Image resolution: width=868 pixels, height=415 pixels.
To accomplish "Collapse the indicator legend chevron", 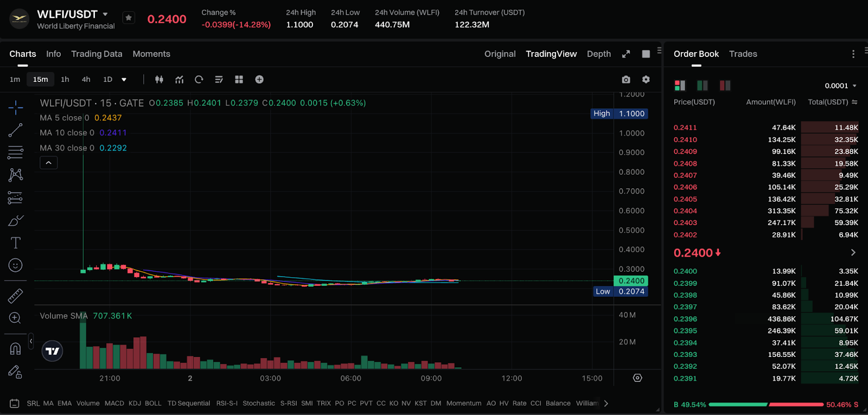I will 49,163.
